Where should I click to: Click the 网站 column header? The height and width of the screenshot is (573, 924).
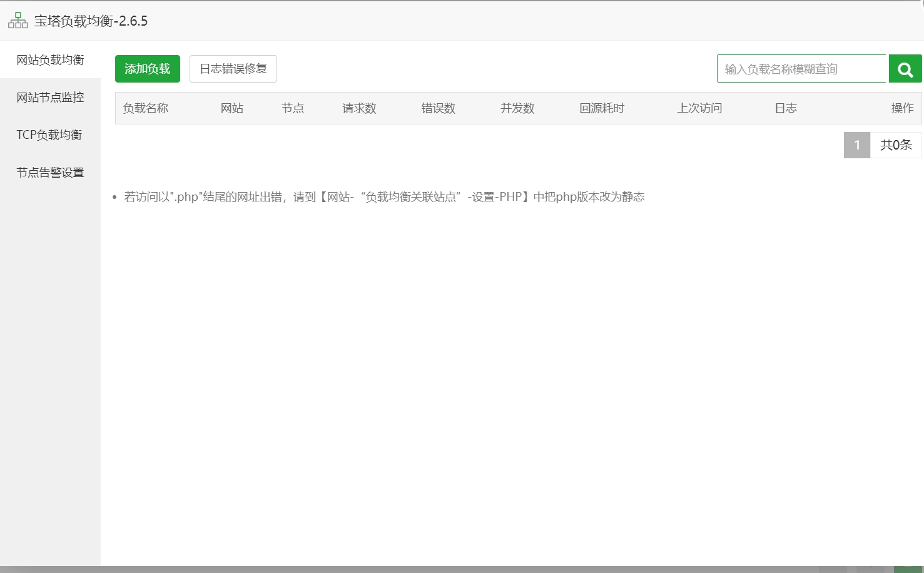coord(231,108)
